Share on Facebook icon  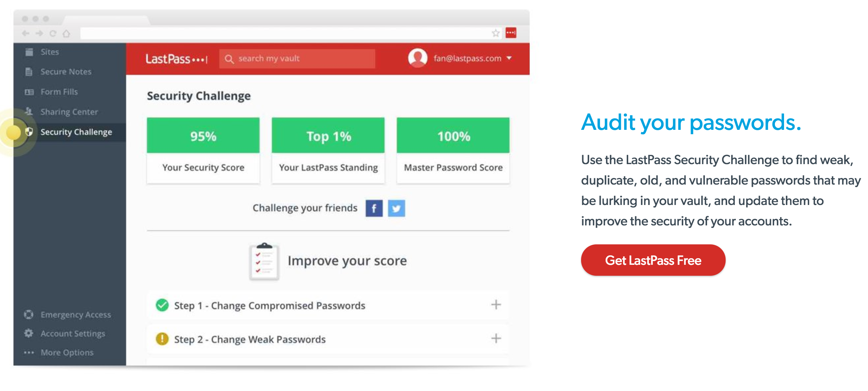click(374, 208)
